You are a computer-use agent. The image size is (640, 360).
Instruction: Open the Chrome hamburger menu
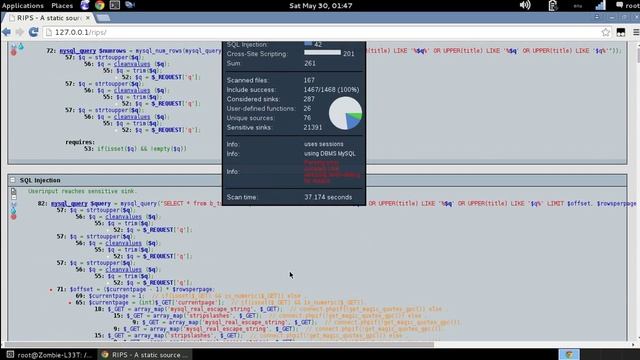pos(636,32)
